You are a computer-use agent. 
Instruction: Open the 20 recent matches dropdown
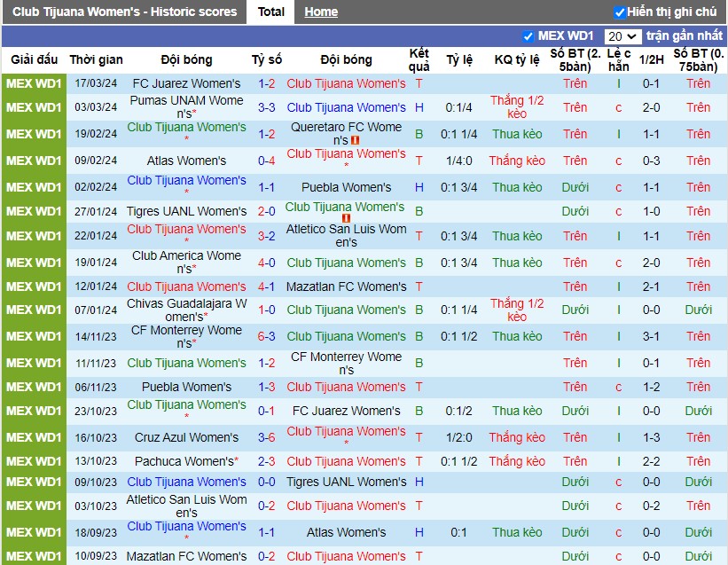point(622,36)
